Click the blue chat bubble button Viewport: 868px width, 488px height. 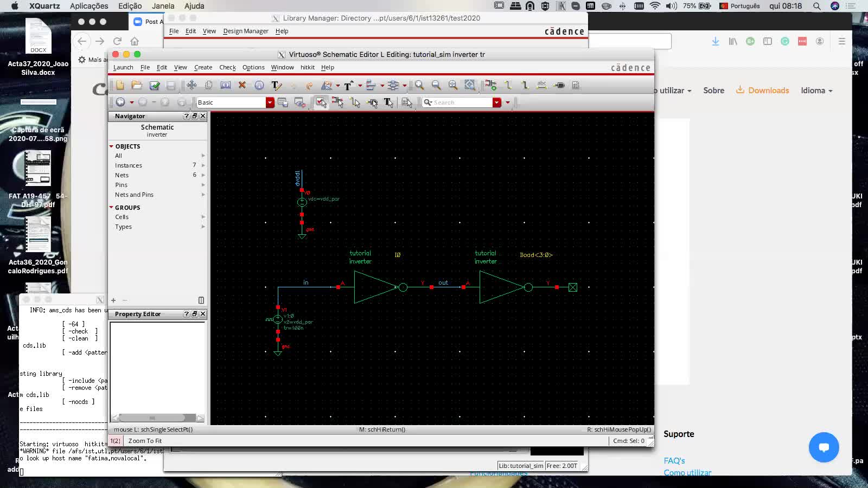pos(824,447)
